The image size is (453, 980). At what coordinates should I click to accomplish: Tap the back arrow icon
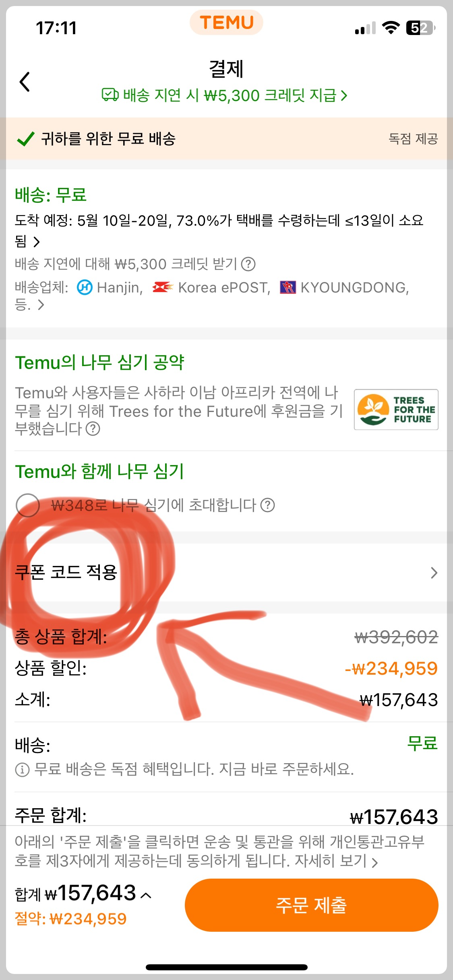coord(25,82)
